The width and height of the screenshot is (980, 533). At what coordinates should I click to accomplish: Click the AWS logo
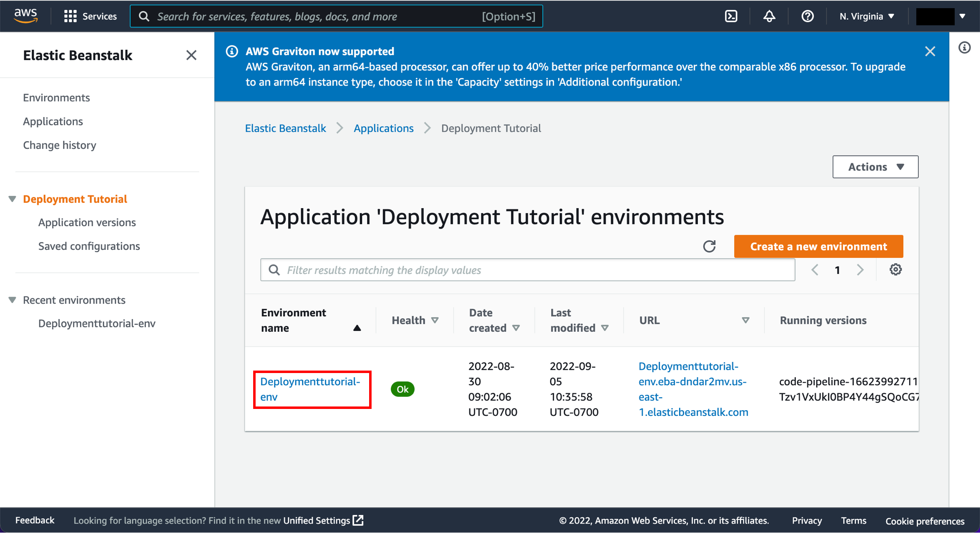tap(26, 16)
